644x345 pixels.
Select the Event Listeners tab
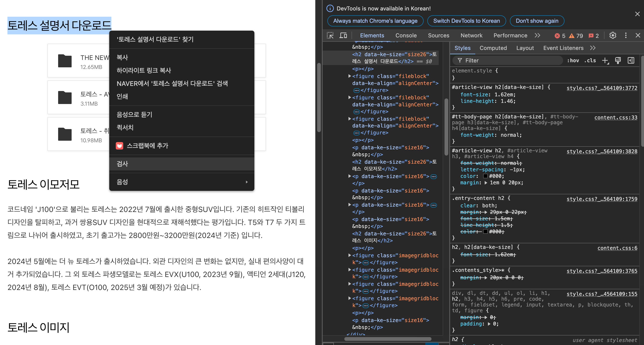(563, 48)
